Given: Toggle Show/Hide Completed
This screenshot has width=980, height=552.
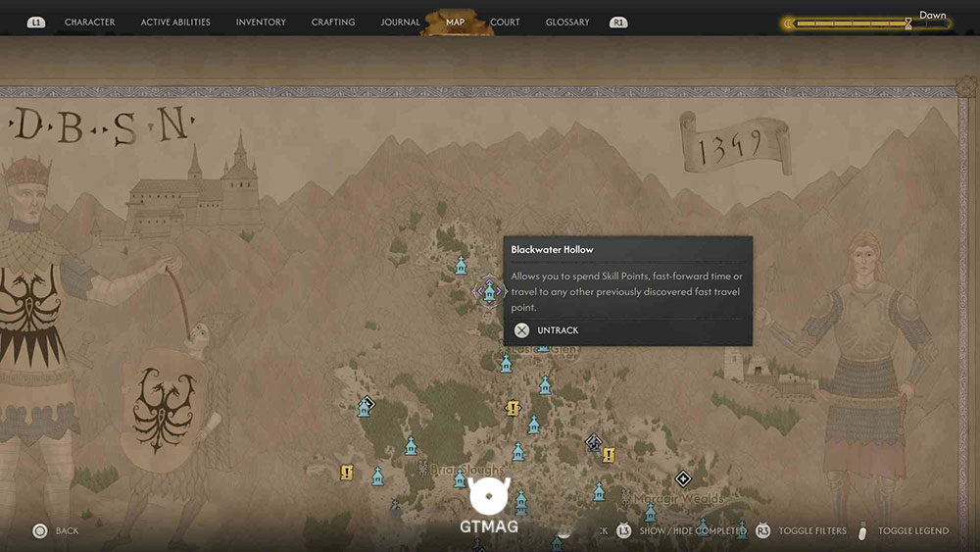Looking at the screenshot, I should pyautogui.click(x=693, y=530).
